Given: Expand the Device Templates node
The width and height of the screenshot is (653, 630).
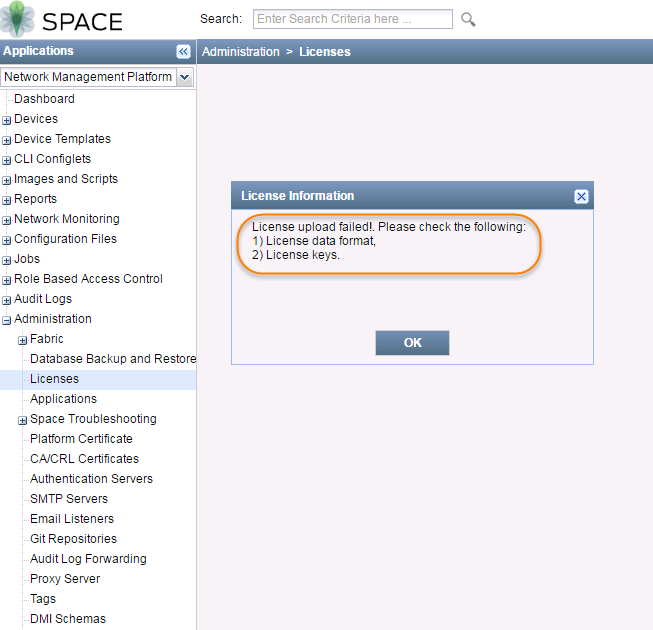Looking at the screenshot, I should tap(6, 140).
